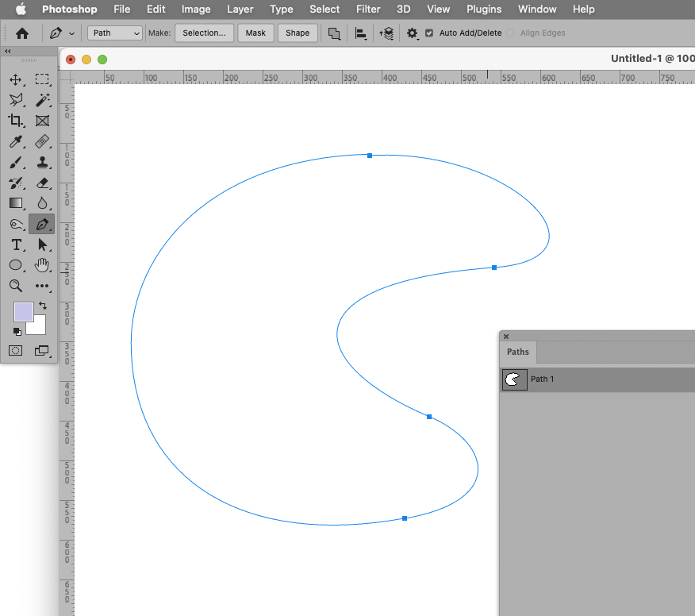
Task: Toggle Quick Mask mode
Action: [x=16, y=350]
